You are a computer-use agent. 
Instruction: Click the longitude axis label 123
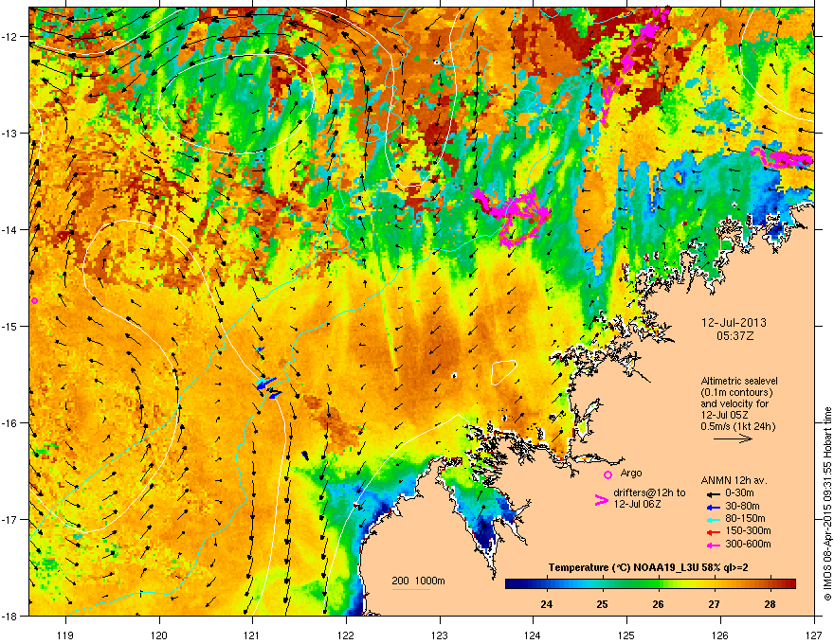[440, 635]
